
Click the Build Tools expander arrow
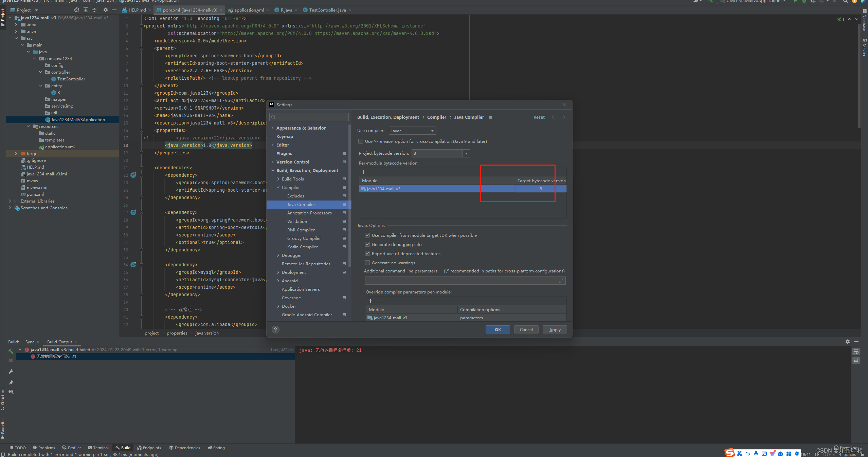tap(278, 179)
